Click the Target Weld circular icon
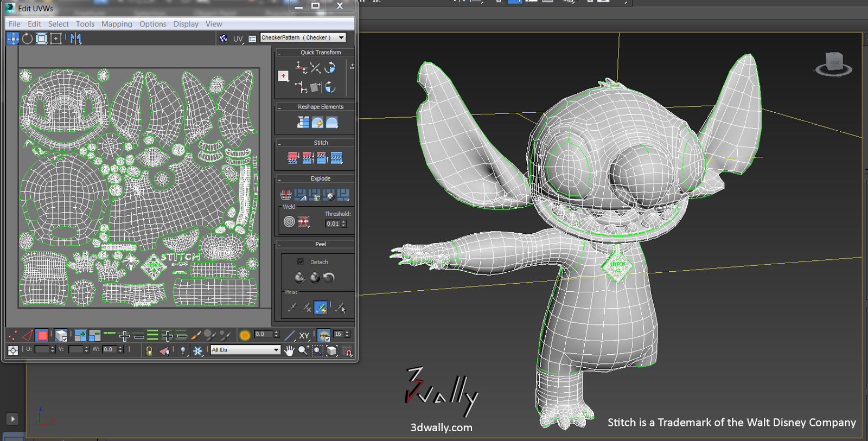Viewport: 868px width, 441px height. click(x=289, y=221)
